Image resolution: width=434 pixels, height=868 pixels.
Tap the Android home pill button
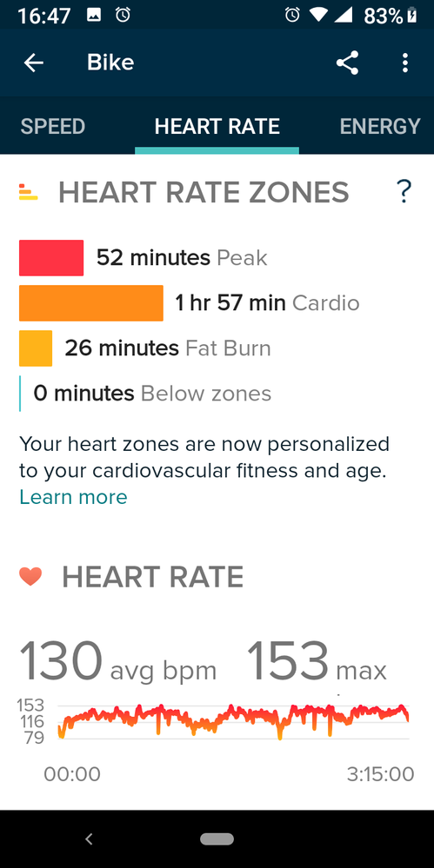coord(217,839)
